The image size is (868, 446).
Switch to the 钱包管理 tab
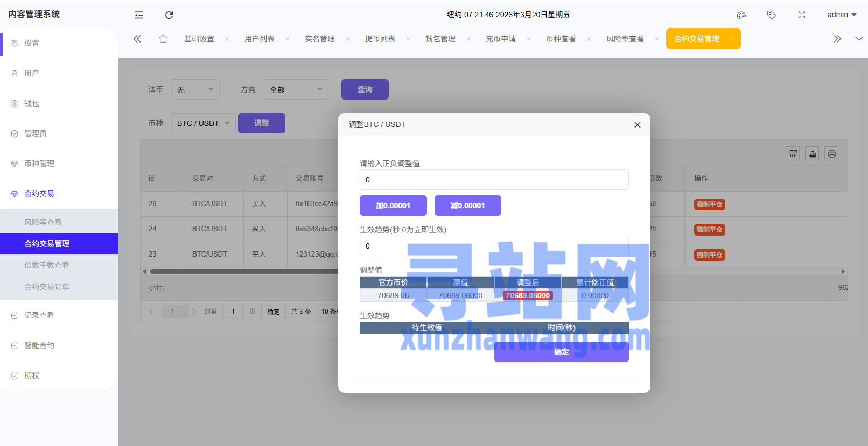coord(440,39)
